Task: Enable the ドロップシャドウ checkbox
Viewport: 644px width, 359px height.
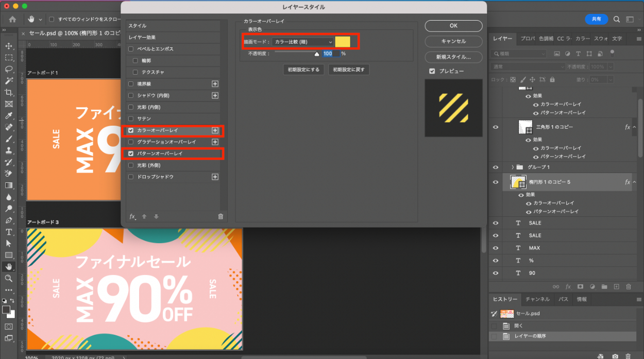Action: pos(131,177)
